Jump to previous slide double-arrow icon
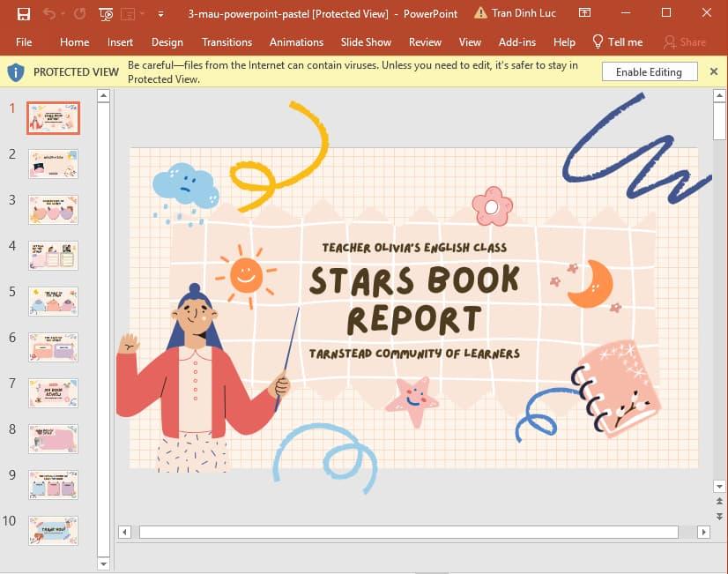The image size is (728, 574). point(720,501)
